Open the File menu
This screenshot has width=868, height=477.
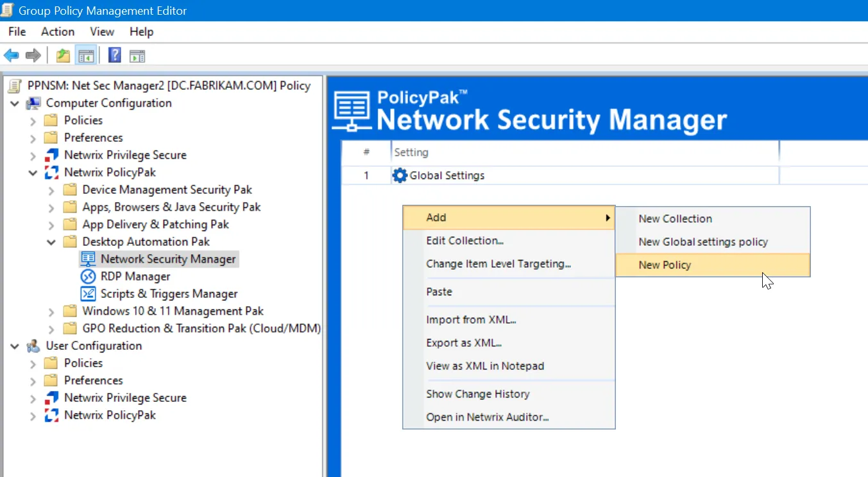(x=17, y=31)
